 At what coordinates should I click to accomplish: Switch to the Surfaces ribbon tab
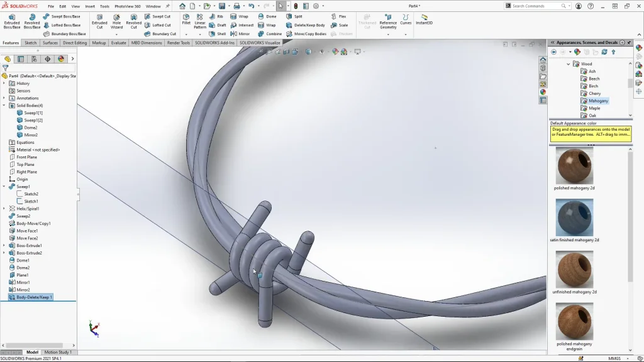pos(50,43)
